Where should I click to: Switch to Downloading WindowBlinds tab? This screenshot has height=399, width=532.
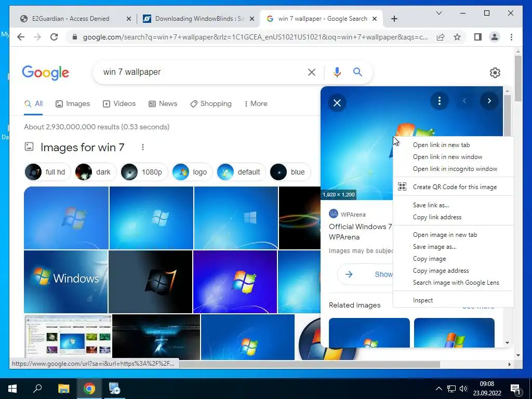coord(199,19)
